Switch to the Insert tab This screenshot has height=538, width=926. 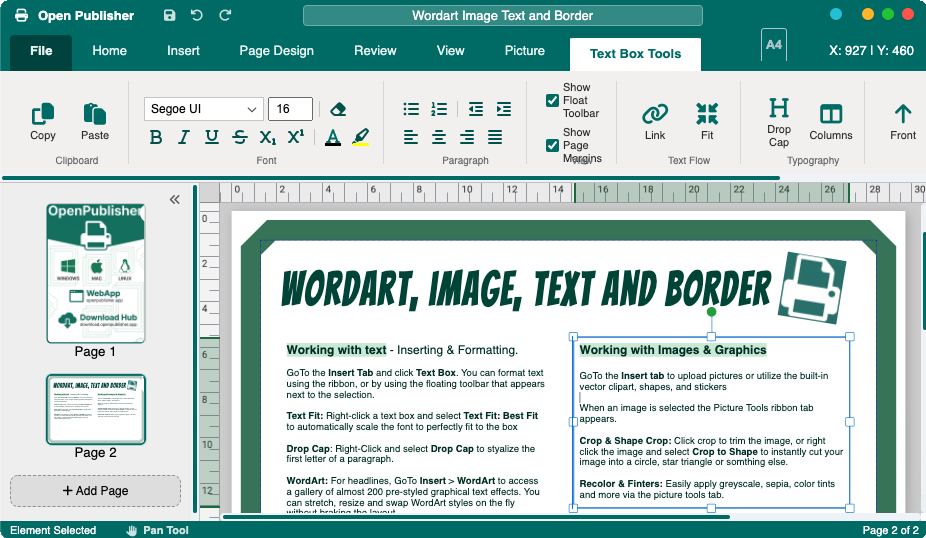pos(183,51)
